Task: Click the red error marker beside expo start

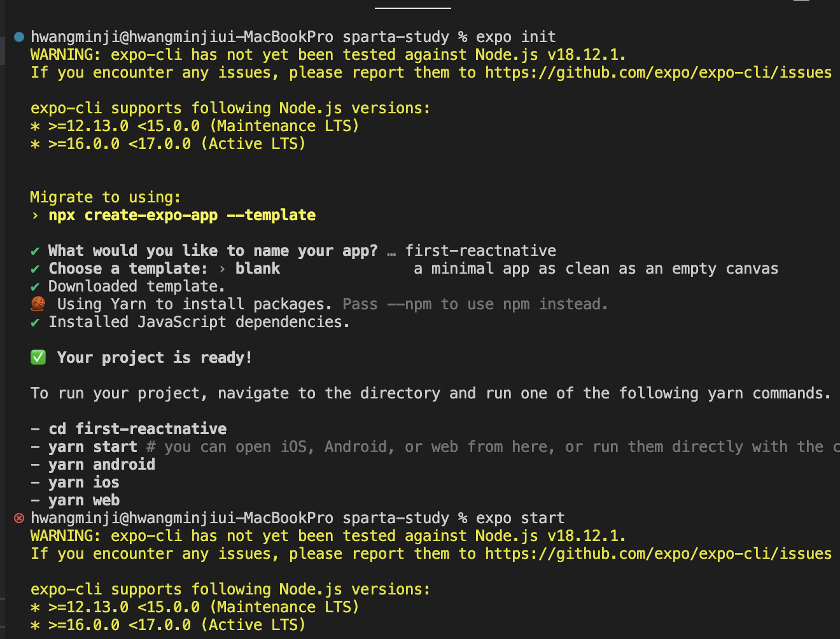Action: [x=19, y=518]
